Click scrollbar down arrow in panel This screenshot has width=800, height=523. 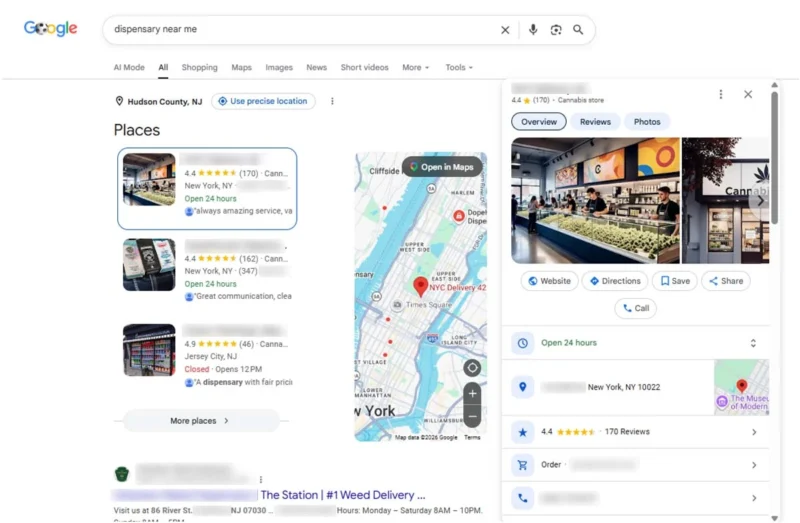pyautogui.click(x=774, y=518)
